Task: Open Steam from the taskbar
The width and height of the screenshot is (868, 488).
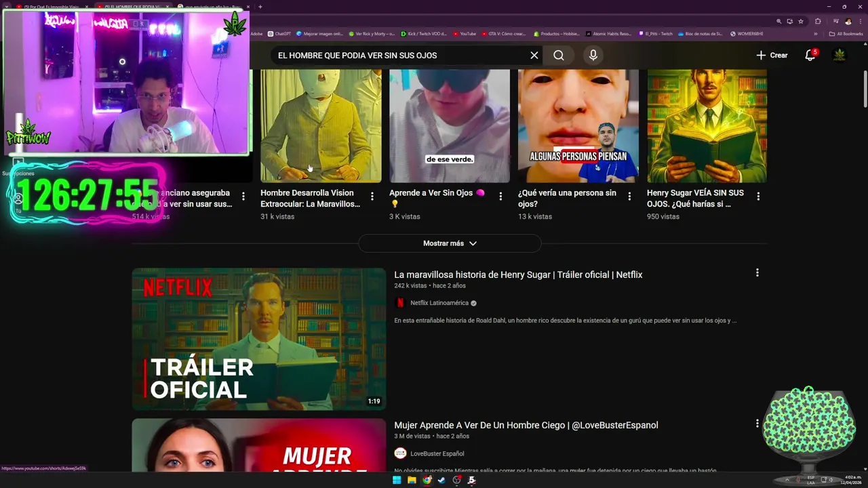Action: pos(441,481)
